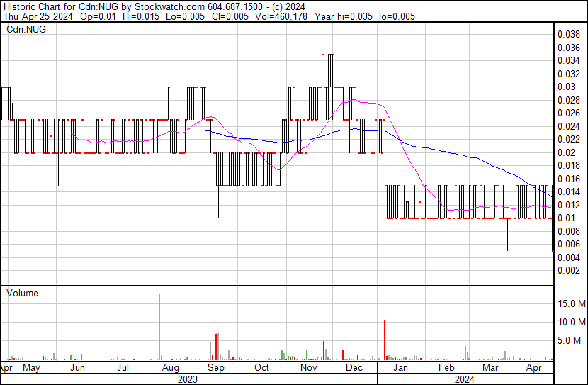Click the Aug month label
588x385 pixels.
[x=170, y=368]
